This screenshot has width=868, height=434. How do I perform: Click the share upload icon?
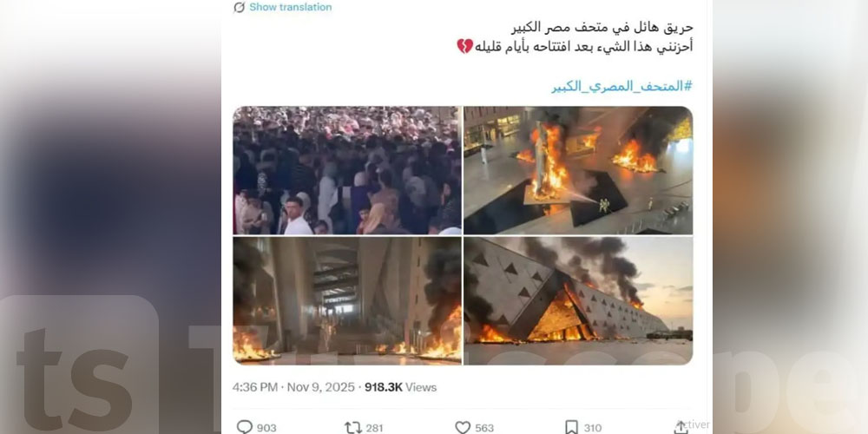coord(681,427)
